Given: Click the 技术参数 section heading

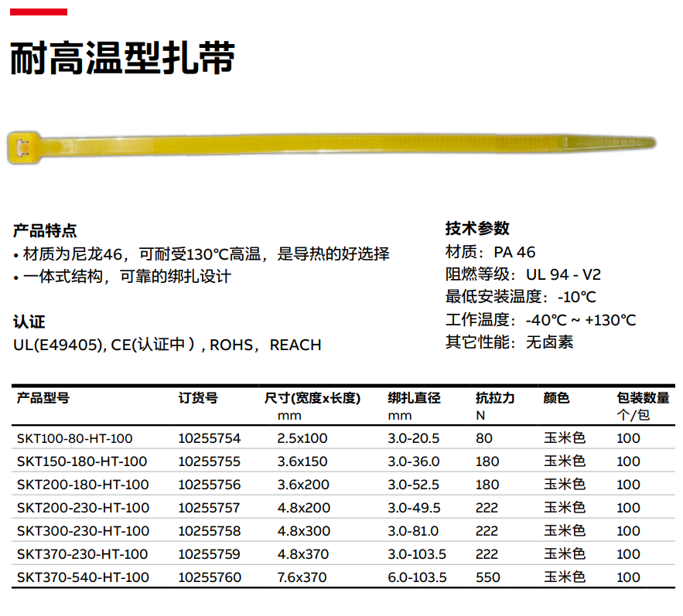Looking at the screenshot, I should point(477,229).
